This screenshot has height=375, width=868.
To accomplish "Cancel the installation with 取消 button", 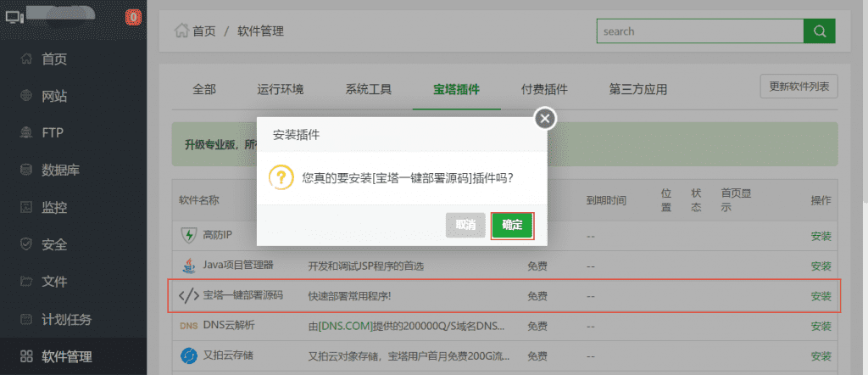I will click(465, 225).
